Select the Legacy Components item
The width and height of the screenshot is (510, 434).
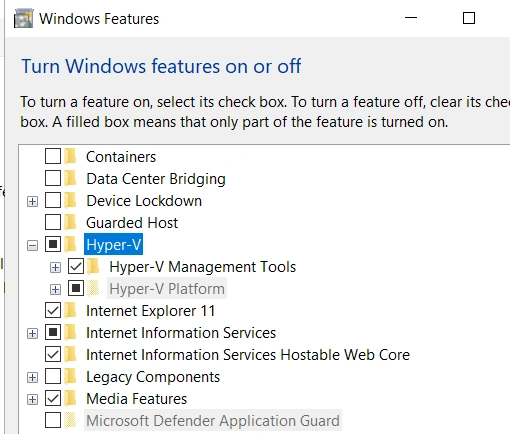click(153, 377)
